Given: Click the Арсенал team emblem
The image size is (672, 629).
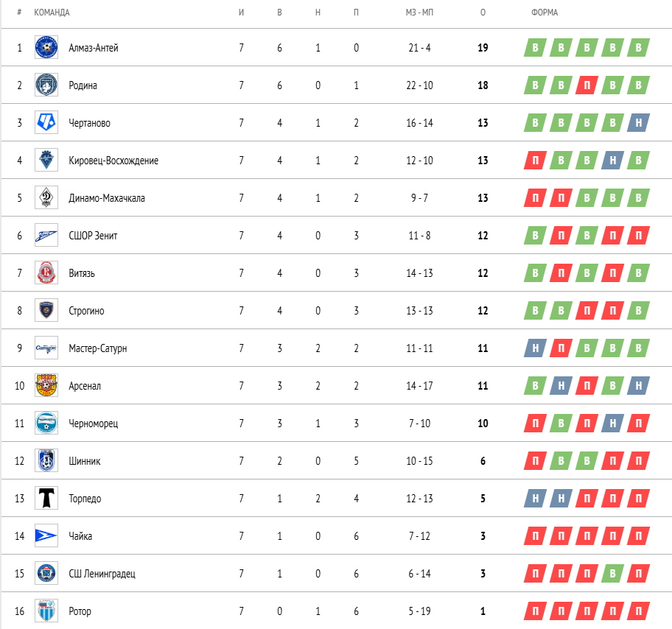Looking at the screenshot, I should (x=46, y=386).
